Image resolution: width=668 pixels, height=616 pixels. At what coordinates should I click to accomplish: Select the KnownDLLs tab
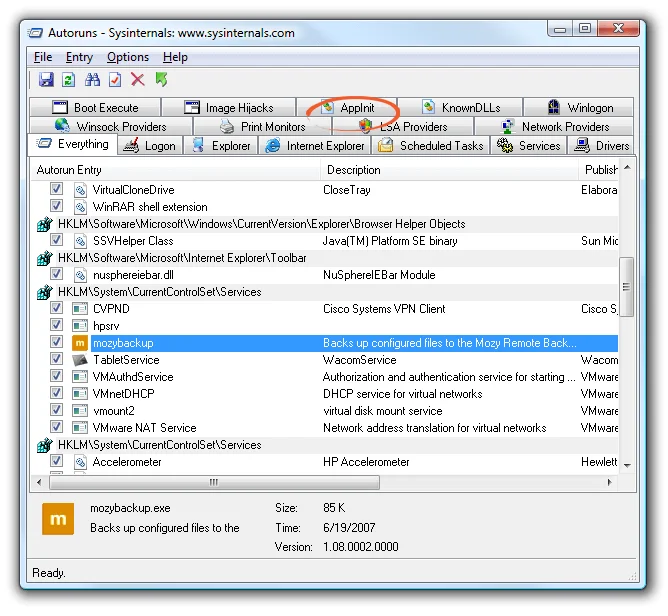click(461, 107)
